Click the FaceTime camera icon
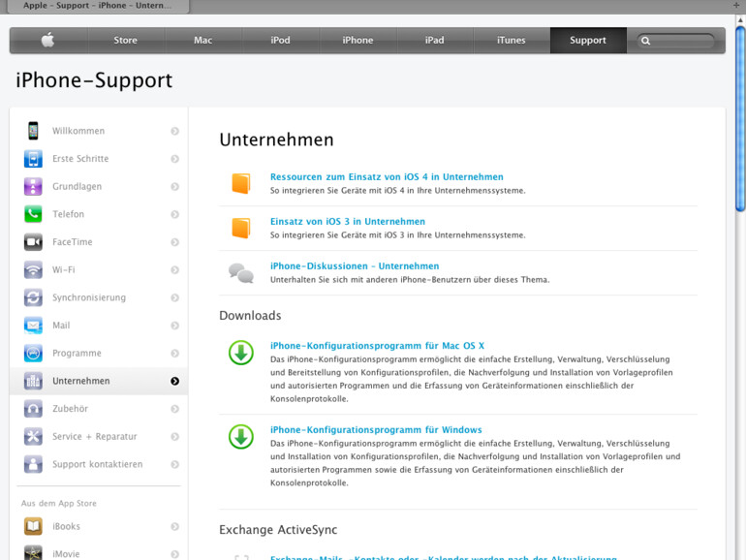 33,241
